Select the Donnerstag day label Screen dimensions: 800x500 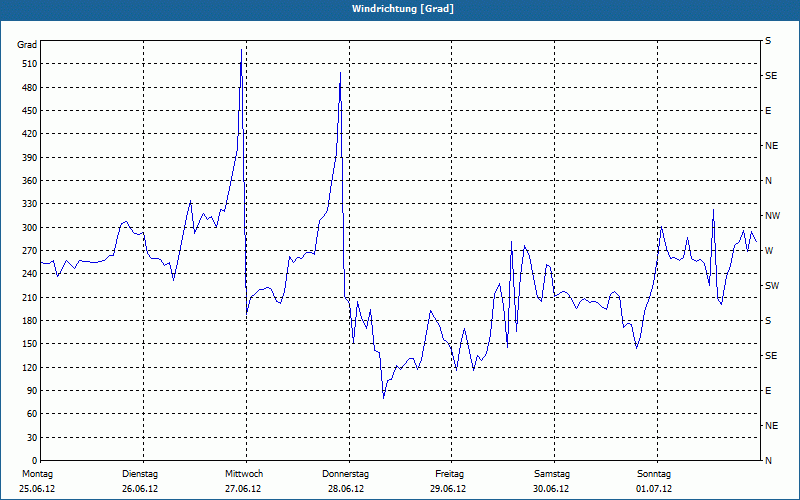click(x=345, y=474)
